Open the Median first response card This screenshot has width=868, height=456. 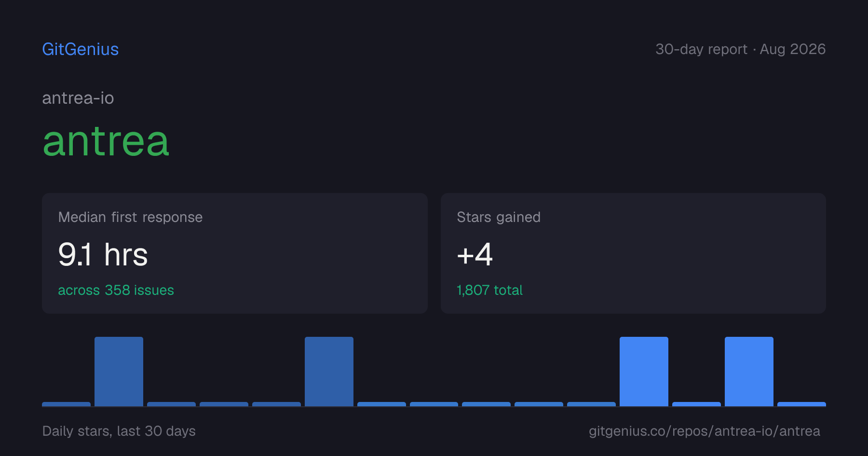(x=235, y=253)
